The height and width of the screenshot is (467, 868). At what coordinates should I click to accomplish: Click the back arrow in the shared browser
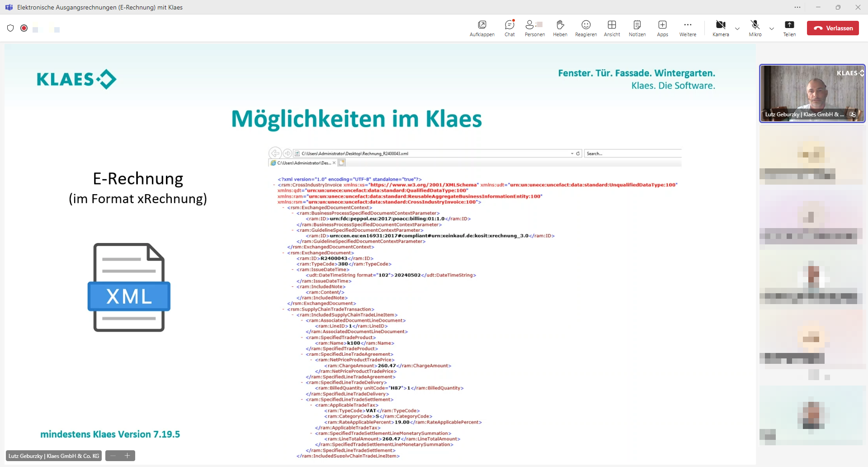pos(275,153)
